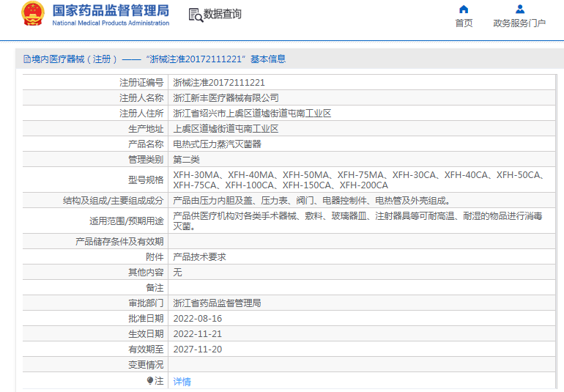Open the 数据查询 search icon
The height and width of the screenshot is (392, 564).
(196, 15)
